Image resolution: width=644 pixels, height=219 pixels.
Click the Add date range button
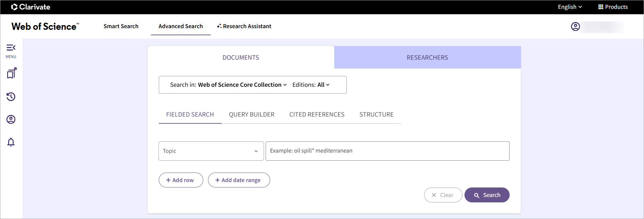click(239, 180)
